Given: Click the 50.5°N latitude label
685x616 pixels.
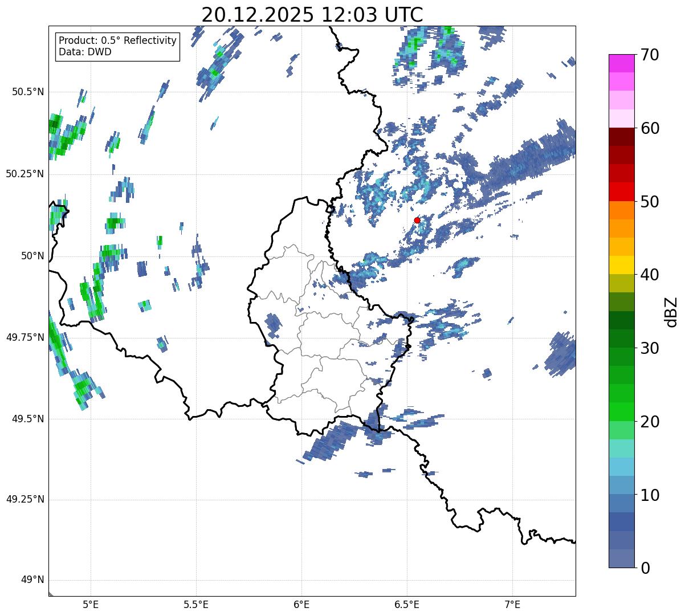Looking at the screenshot, I should click(28, 92).
